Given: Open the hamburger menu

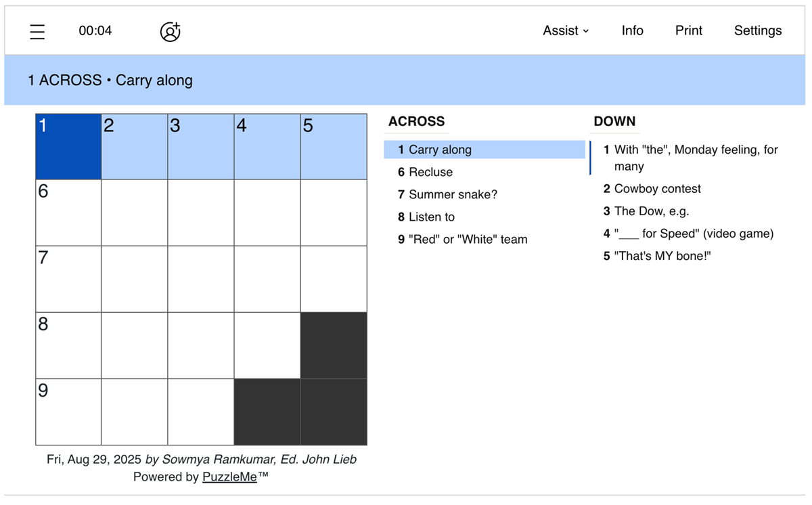Looking at the screenshot, I should (37, 30).
